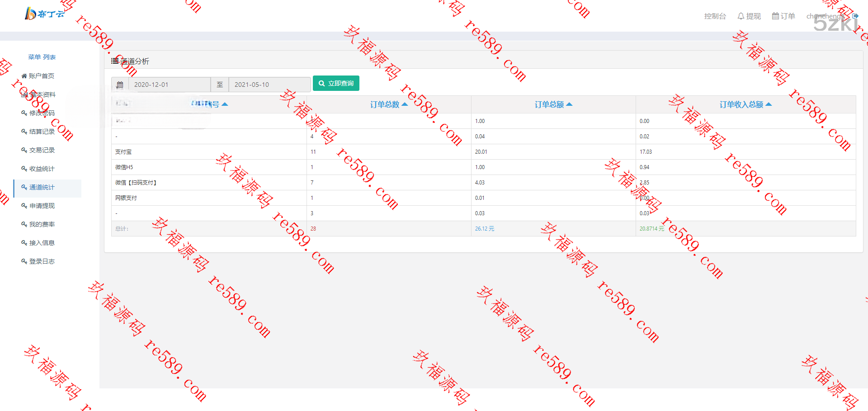The height and width of the screenshot is (411, 868).
Task: Click the calendar icon next to 订单
Action: coord(775,16)
